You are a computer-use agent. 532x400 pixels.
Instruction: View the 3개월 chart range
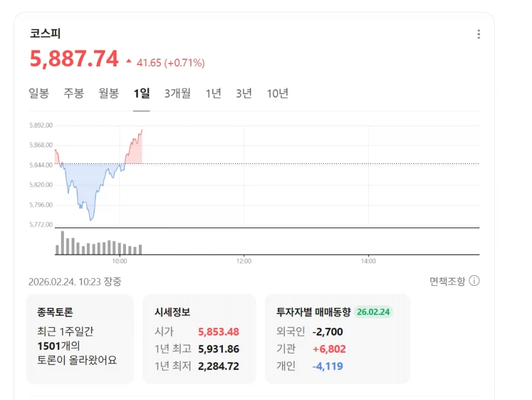177,93
